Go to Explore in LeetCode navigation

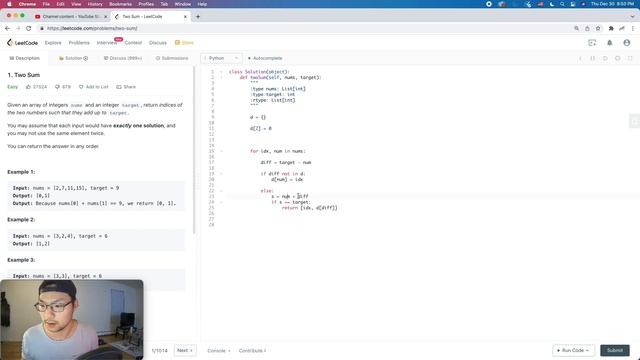pos(53,43)
